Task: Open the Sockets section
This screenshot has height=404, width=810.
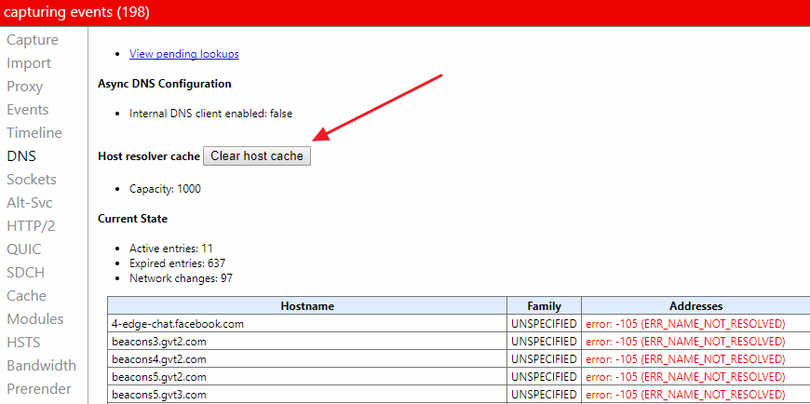Action: [x=31, y=179]
